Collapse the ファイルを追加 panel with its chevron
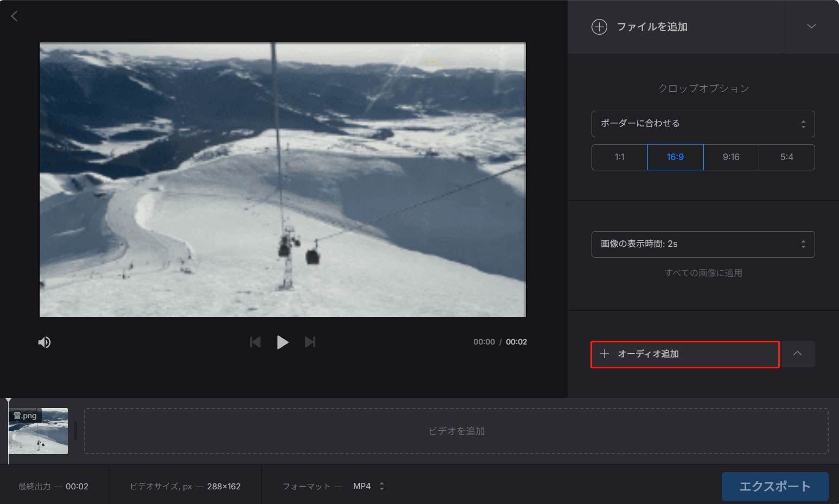This screenshot has height=504, width=839. click(x=811, y=26)
